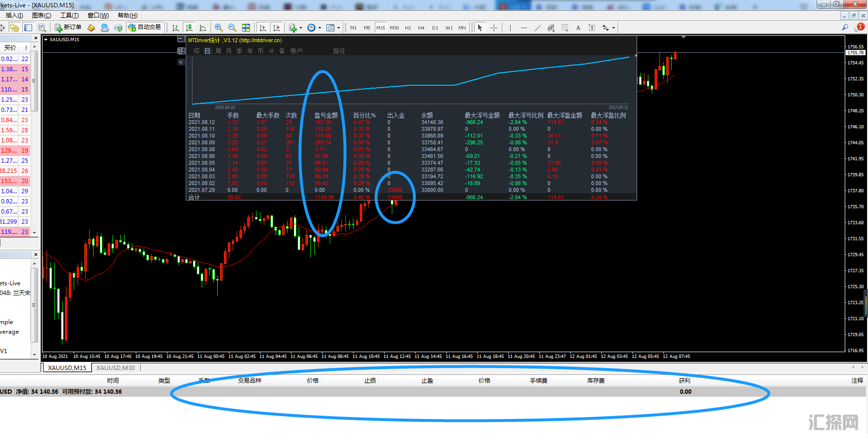Select the 日 daily statistics tab
Screen dimensions: 868x434
[208, 51]
